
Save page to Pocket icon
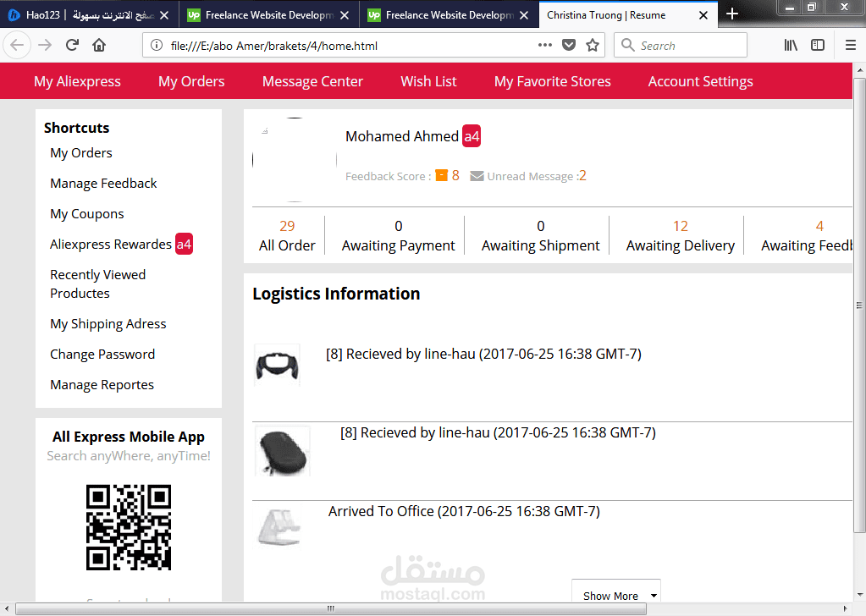[569, 45]
